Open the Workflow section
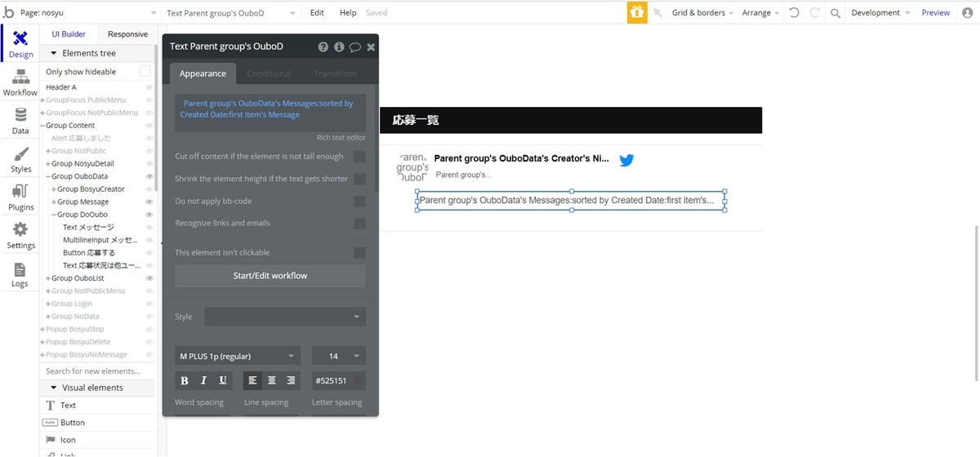Screen dimensions: 980x457 [20, 83]
